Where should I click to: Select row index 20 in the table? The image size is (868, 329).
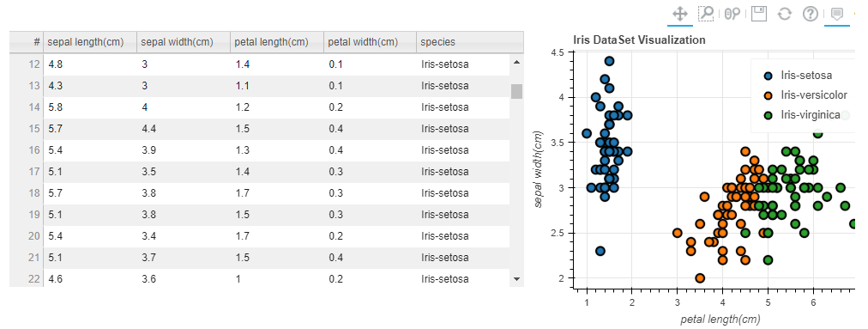point(27,236)
